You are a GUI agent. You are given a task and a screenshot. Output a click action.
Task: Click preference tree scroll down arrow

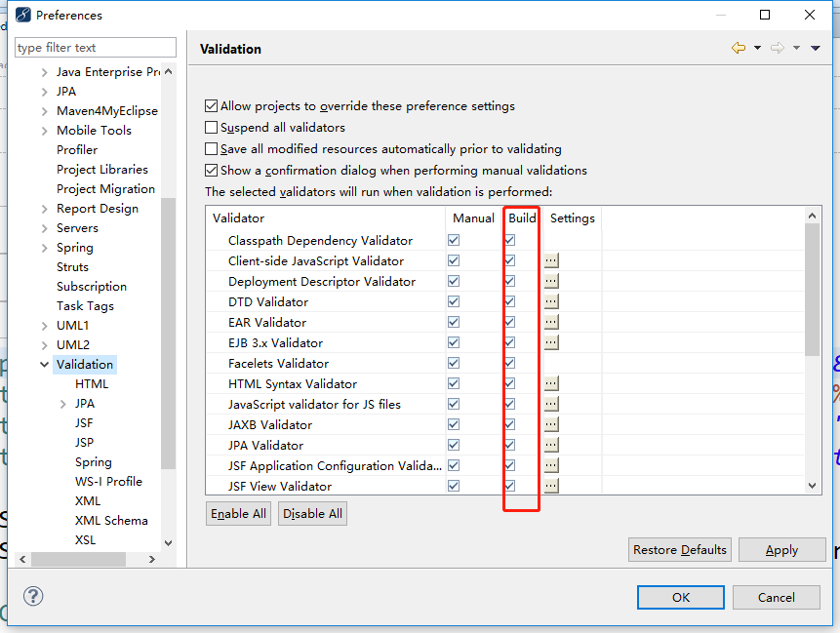click(x=168, y=542)
